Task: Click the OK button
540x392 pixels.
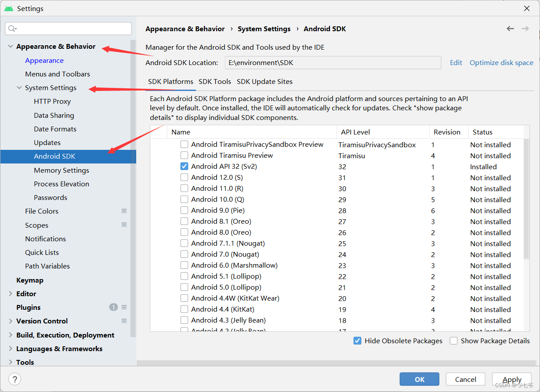Action: point(420,379)
